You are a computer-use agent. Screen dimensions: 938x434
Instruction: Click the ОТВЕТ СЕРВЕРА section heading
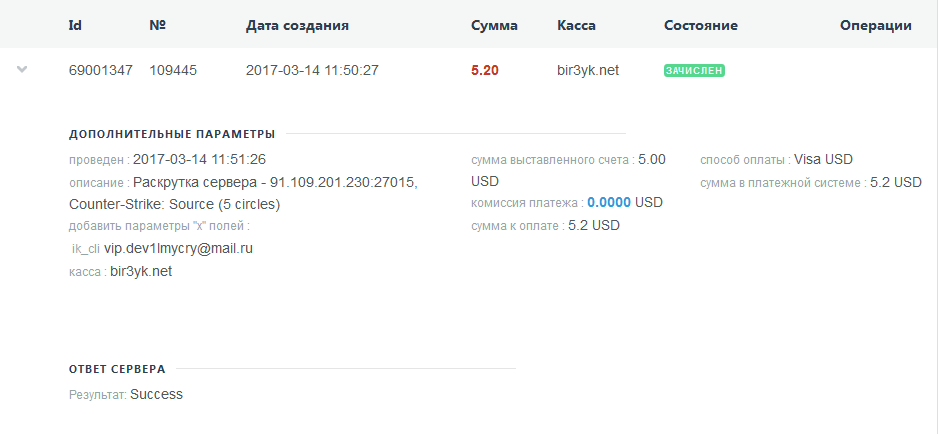(x=117, y=369)
